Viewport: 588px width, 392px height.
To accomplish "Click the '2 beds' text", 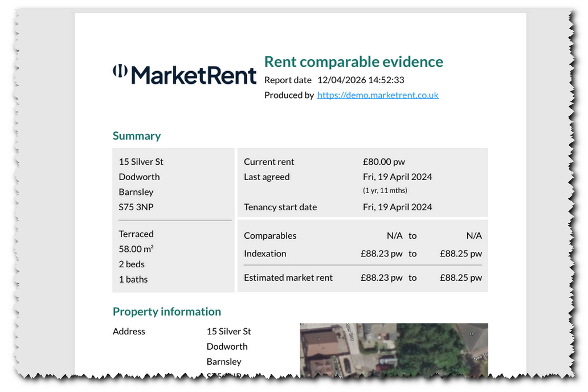I will point(132,264).
